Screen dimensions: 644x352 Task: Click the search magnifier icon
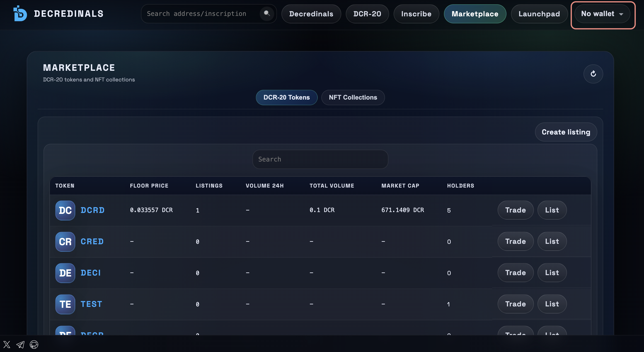pyautogui.click(x=266, y=14)
